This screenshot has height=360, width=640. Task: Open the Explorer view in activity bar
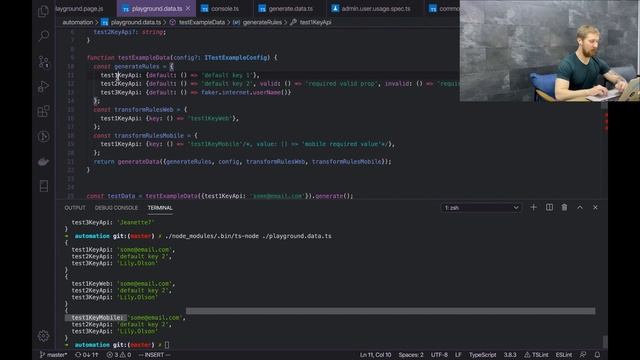(x=43, y=11)
